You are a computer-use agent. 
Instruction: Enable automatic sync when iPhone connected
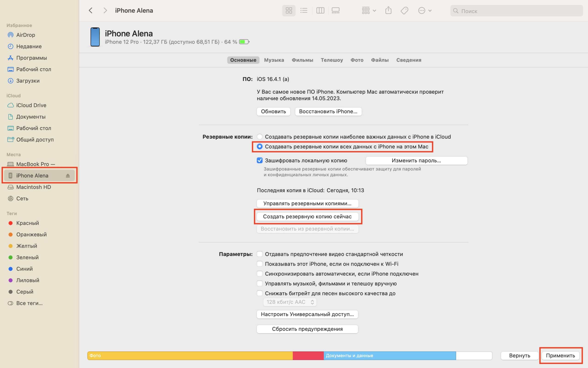(260, 273)
